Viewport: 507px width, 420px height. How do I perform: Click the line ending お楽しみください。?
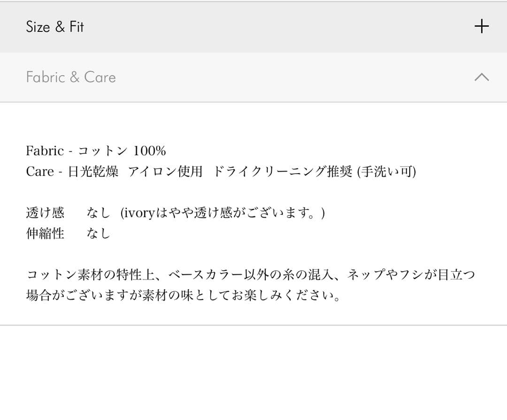pyautogui.click(x=183, y=296)
